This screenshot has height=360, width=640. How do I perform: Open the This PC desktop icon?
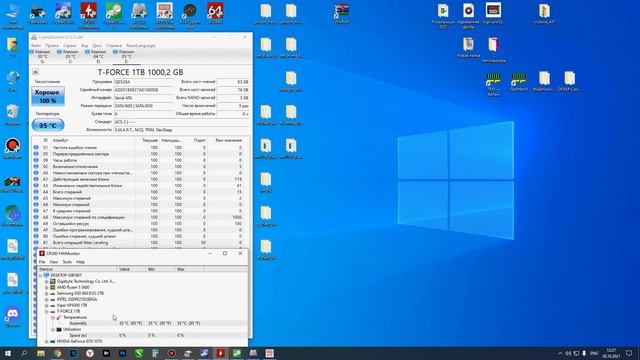point(13,16)
